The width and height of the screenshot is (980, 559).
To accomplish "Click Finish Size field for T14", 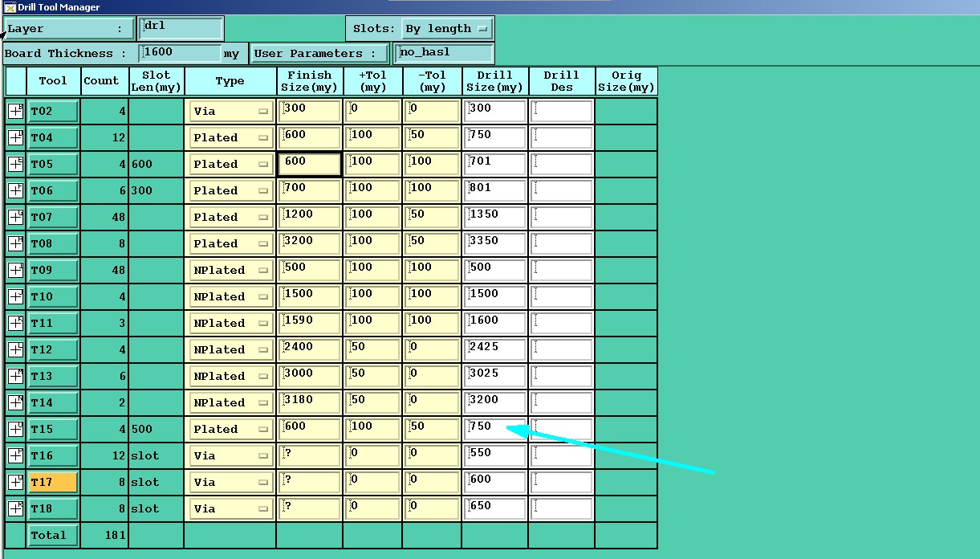I will (x=310, y=402).
